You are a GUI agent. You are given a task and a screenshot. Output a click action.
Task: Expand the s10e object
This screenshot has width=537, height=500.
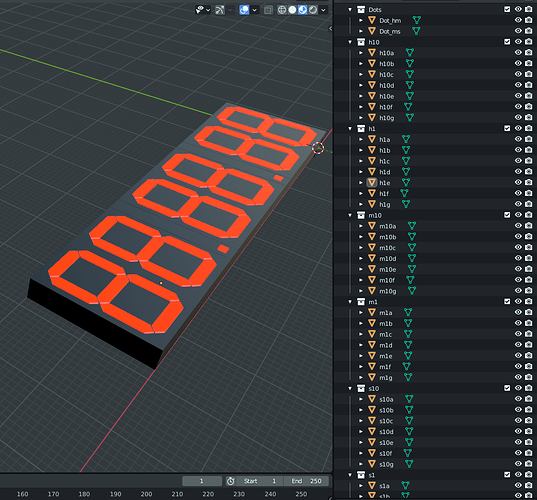pyautogui.click(x=361, y=442)
